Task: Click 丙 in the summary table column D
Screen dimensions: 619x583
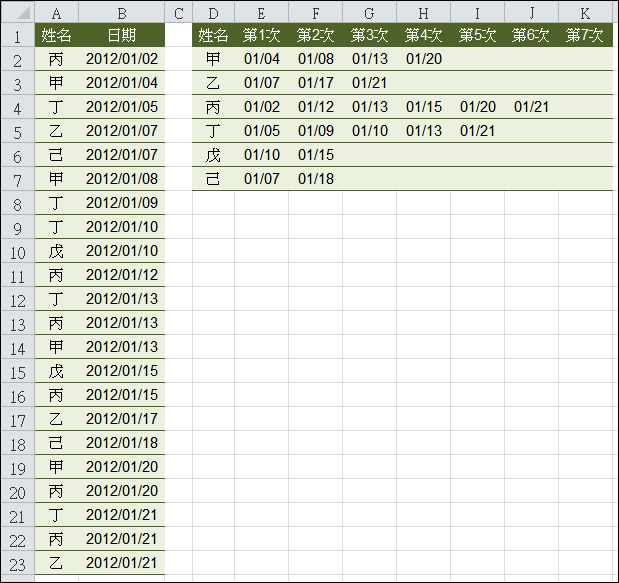Action: pyautogui.click(x=213, y=107)
